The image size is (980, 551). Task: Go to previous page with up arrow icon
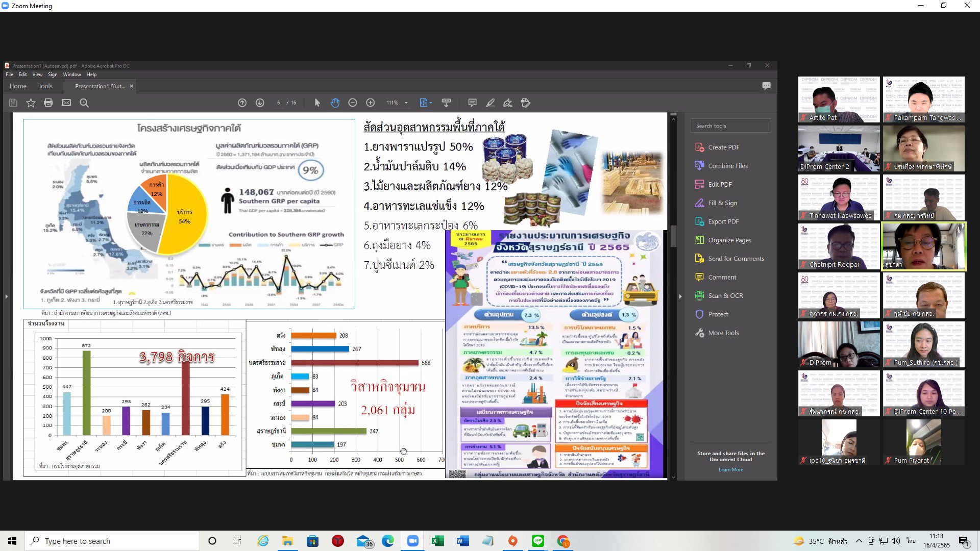242,103
